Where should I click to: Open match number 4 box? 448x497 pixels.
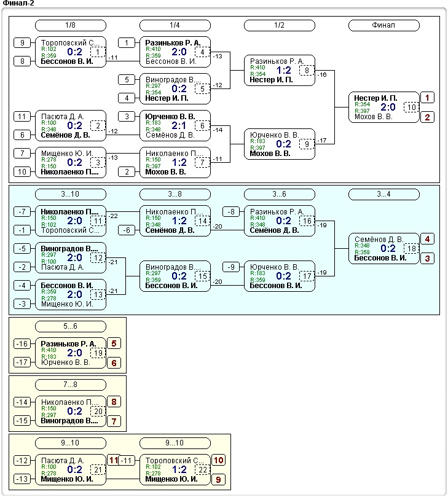coord(202,52)
